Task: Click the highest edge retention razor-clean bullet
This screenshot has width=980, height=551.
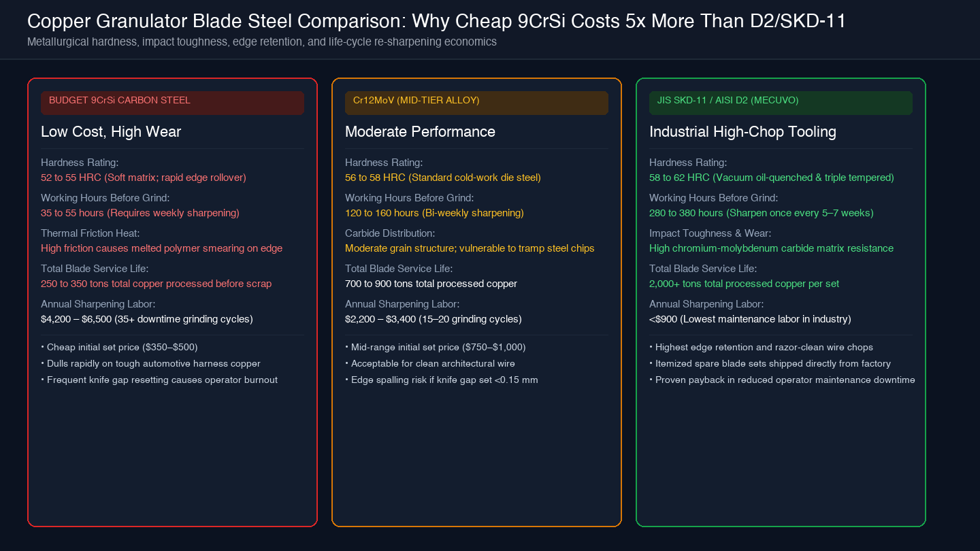Action: pyautogui.click(x=761, y=347)
